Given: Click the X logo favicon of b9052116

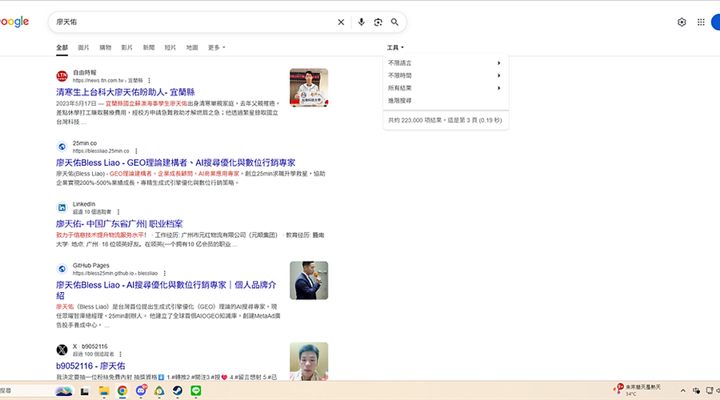Looking at the screenshot, I should click(x=62, y=350).
